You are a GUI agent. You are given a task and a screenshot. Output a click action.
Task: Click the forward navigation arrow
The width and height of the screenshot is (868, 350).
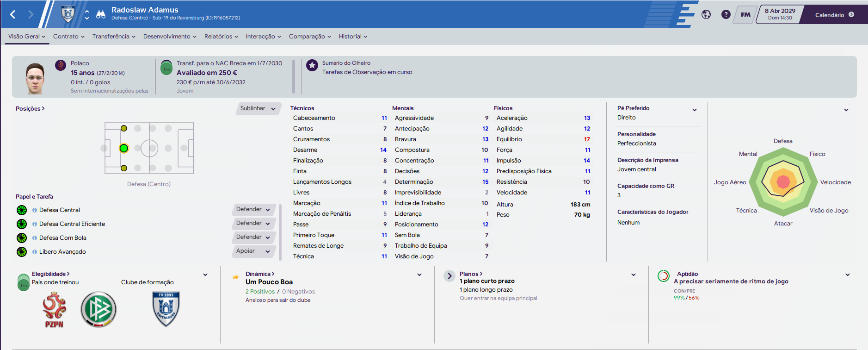(31, 14)
